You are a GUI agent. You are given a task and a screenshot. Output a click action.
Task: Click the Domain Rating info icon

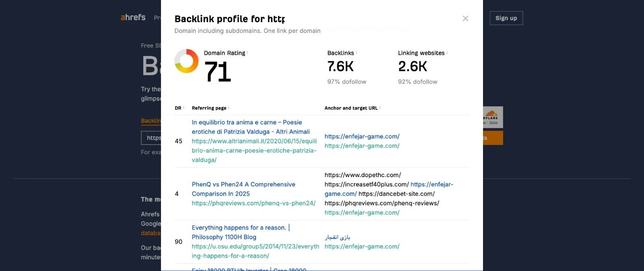[248, 53]
